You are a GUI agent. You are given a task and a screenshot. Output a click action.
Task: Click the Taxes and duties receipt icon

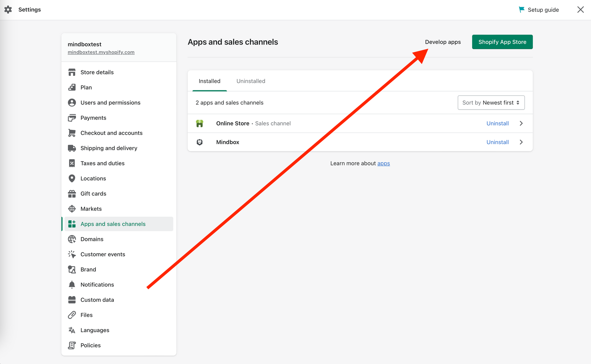point(72,163)
